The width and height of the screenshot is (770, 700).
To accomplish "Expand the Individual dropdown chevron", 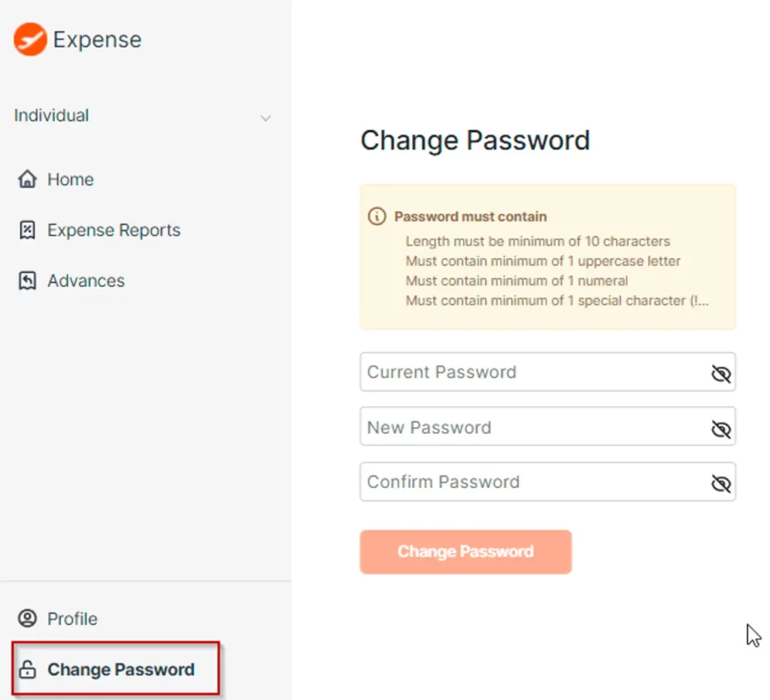I will point(265,118).
